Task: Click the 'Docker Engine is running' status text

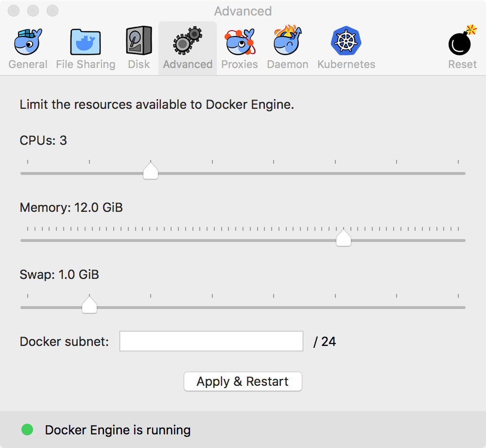Action: (x=118, y=430)
